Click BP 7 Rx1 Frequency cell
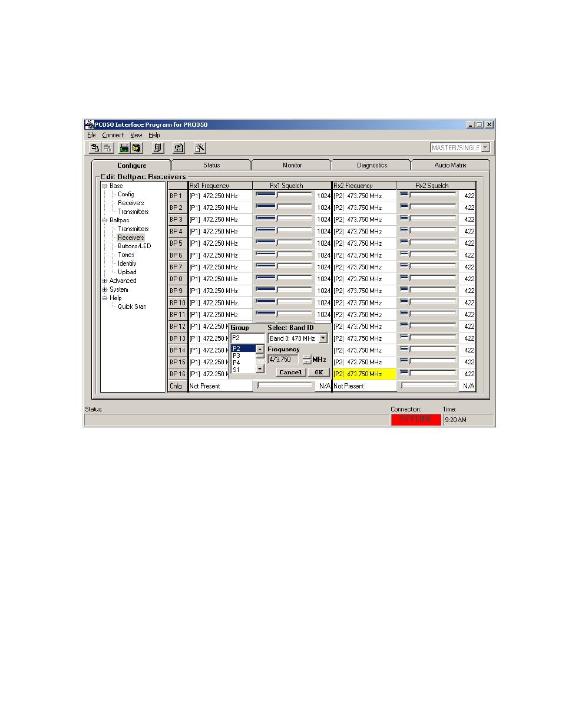 click(220, 267)
